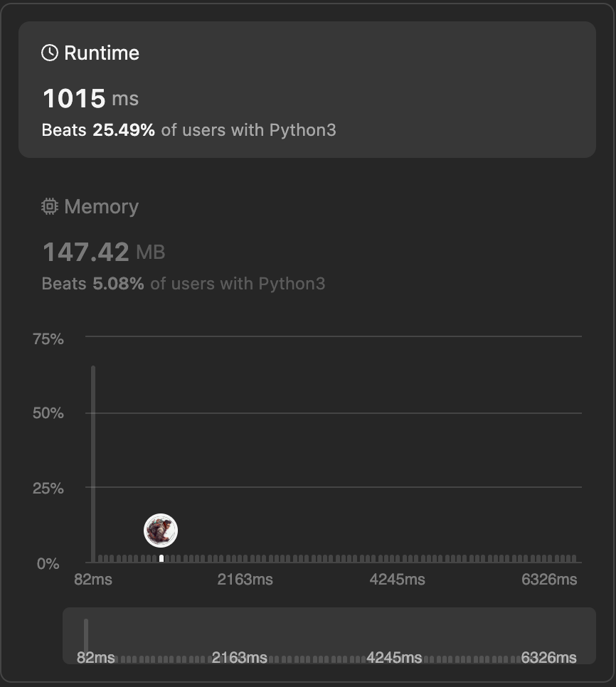
Task: Click the range slider track near 4245ms
Action: pos(394,658)
